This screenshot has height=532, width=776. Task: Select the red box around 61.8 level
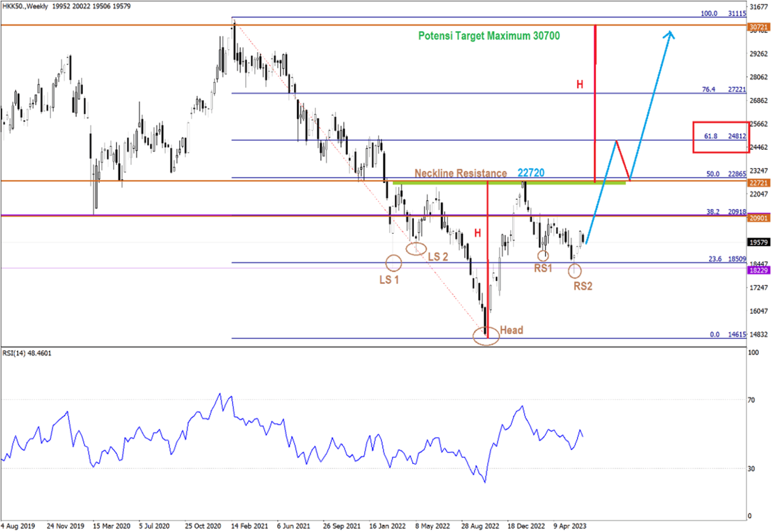pos(721,137)
